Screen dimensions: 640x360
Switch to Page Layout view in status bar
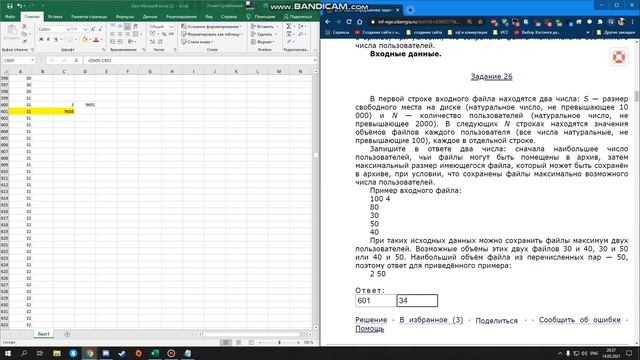(238, 342)
